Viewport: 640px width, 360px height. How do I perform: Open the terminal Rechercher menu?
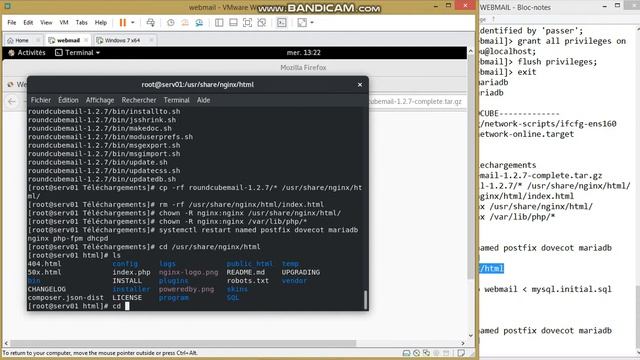point(139,100)
